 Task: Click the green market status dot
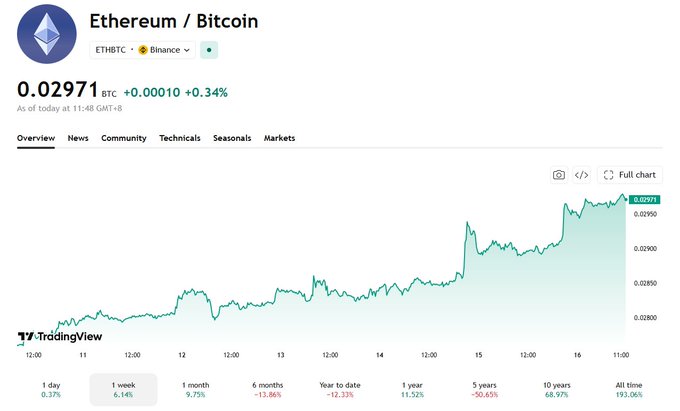point(209,50)
